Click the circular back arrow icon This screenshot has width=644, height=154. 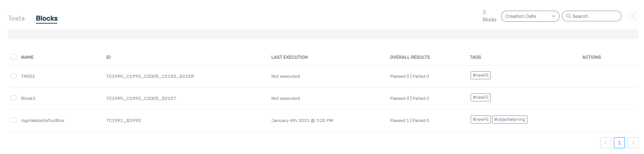coord(633,16)
